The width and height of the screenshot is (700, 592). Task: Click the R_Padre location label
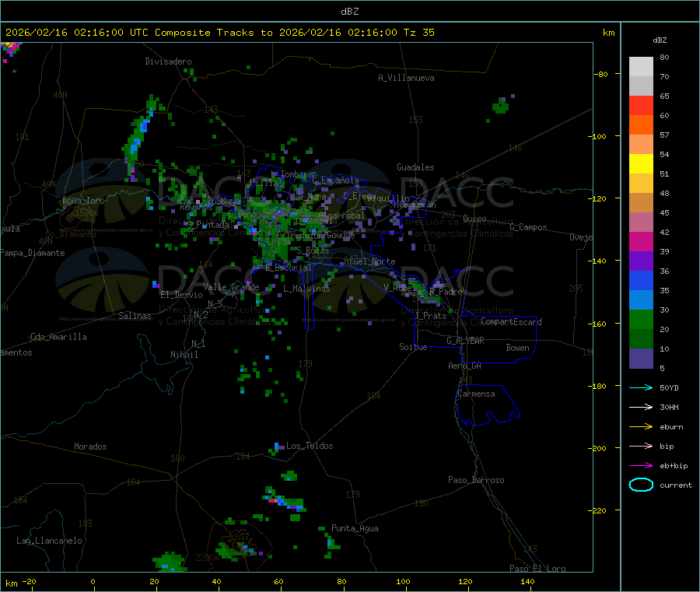(x=446, y=292)
